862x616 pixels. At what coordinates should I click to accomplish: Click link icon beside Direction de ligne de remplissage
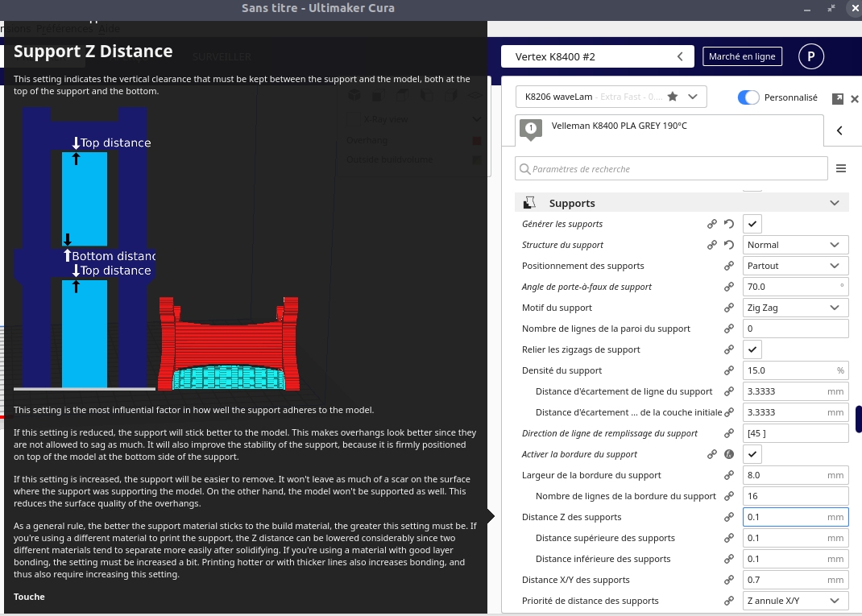point(729,433)
